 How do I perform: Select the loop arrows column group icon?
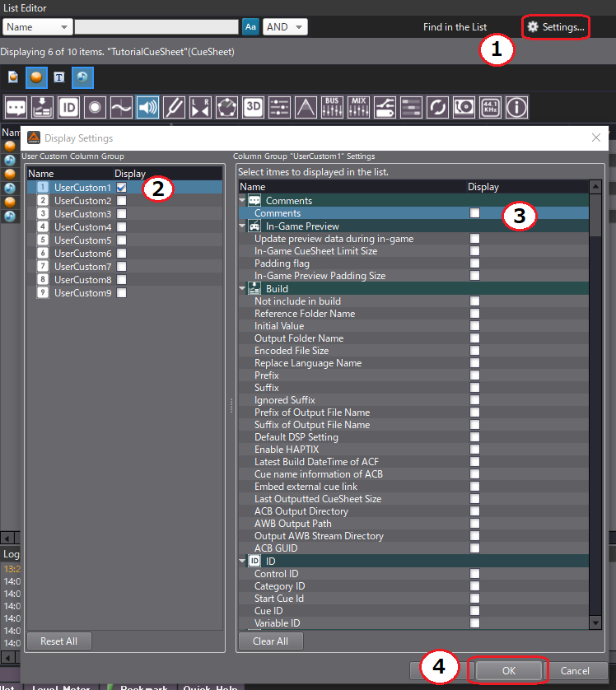coord(437,107)
